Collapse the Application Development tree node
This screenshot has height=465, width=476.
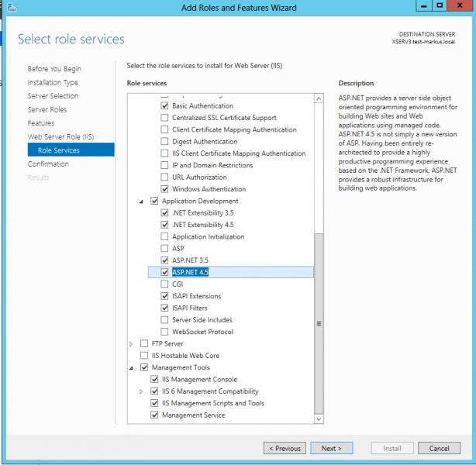131,201
